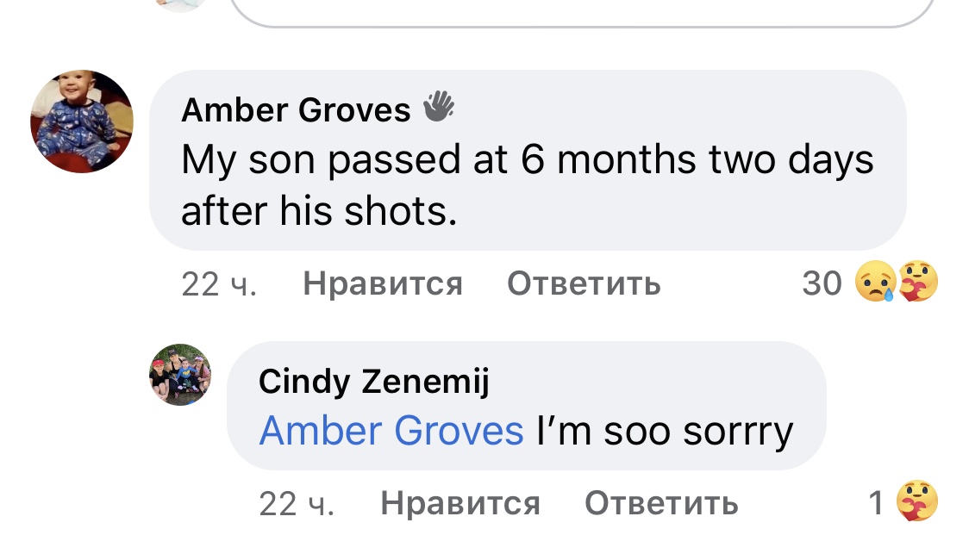This screenshot has width=969, height=560.
Task: Open the 1 reaction count on Cindy's reply
Action: click(876, 503)
